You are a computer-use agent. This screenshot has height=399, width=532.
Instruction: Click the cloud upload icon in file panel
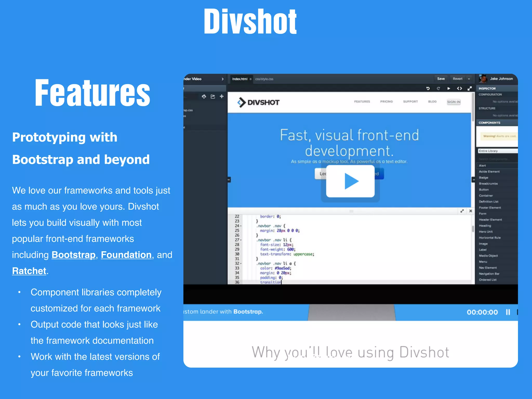[x=204, y=96]
